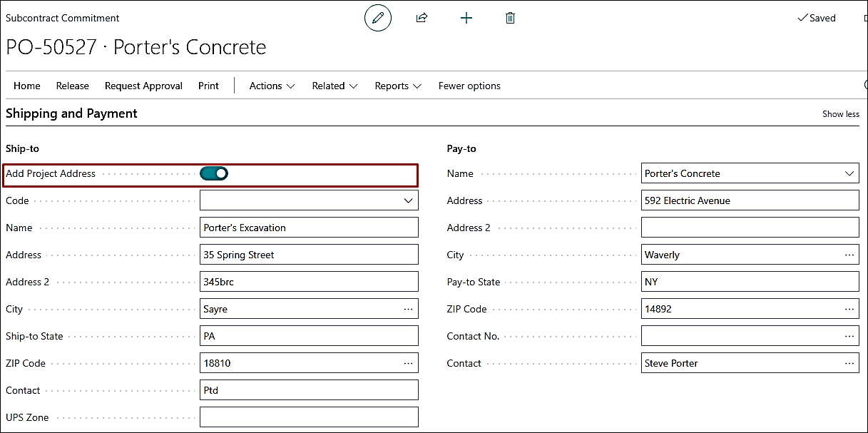This screenshot has width=868, height=433.
Task: Click Fewer options
Action: pos(469,86)
